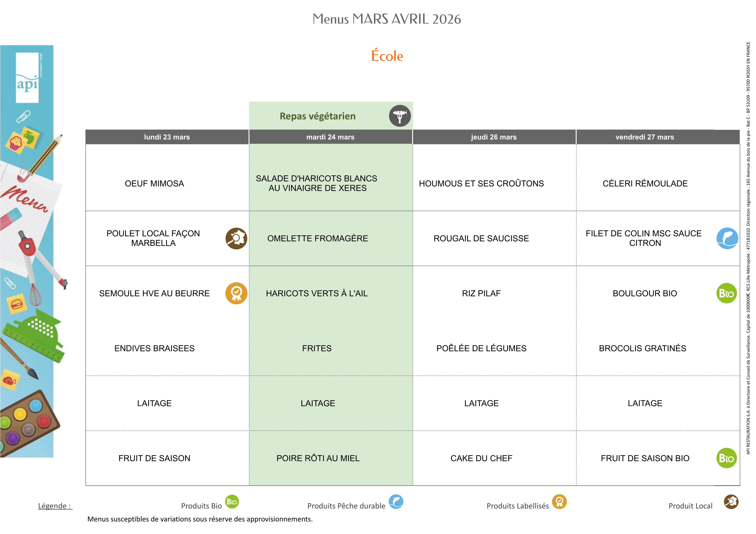The width and height of the screenshot is (756, 534).
Task: Select the lundi 23 mars column header
Action: [167, 137]
